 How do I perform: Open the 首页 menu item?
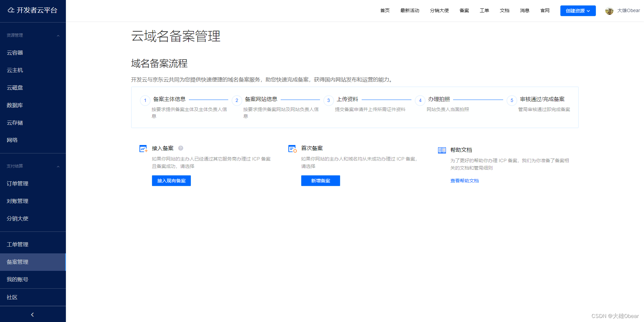[385, 10]
